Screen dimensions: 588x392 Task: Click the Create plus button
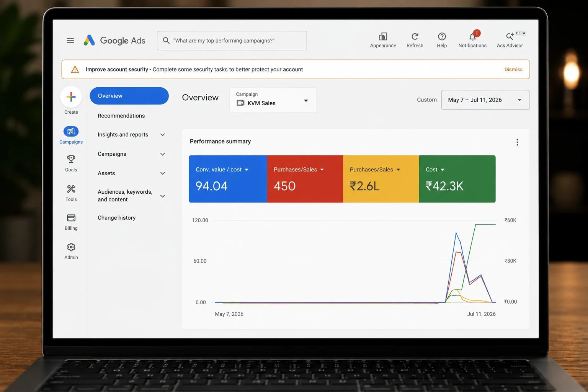[x=71, y=97]
